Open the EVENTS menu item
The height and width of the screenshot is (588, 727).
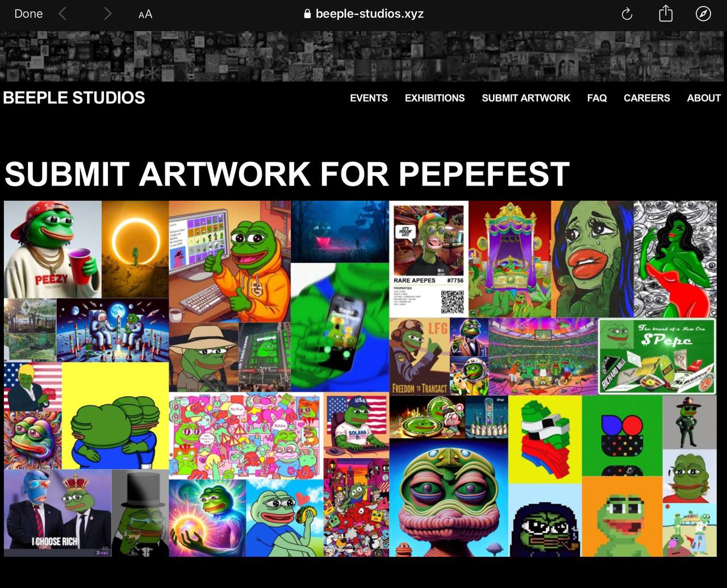369,98
